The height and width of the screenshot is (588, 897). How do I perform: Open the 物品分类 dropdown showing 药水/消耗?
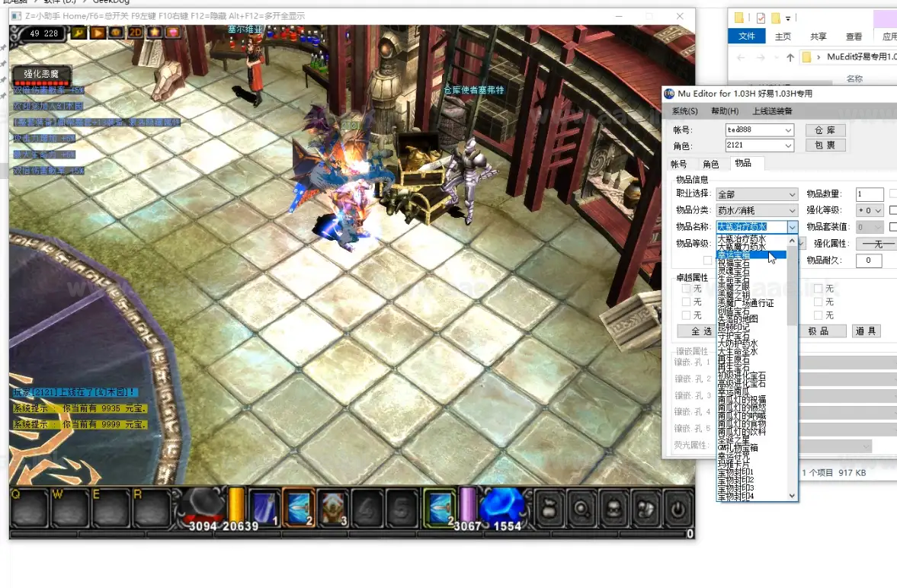[757, 210]
